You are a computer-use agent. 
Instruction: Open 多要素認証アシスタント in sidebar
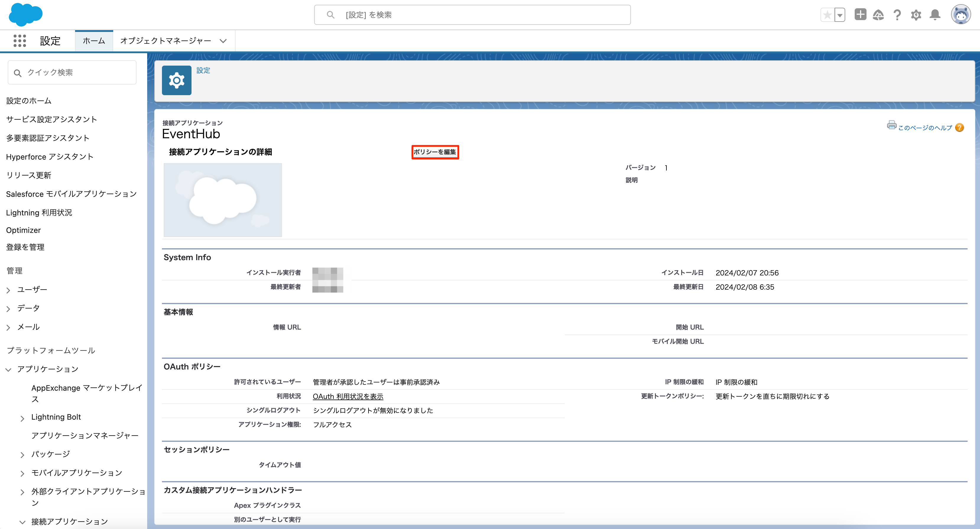pos(48,138)
